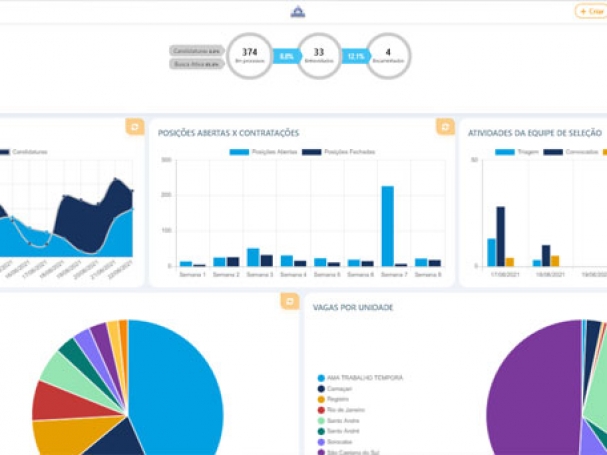
Task: Click the 12.1% conversion arrow badge
Action: tap(353, 56)
